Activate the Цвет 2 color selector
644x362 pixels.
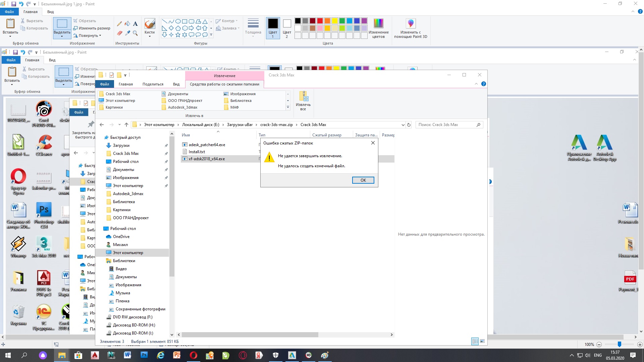pyautogui.click(x=287, y=28)
